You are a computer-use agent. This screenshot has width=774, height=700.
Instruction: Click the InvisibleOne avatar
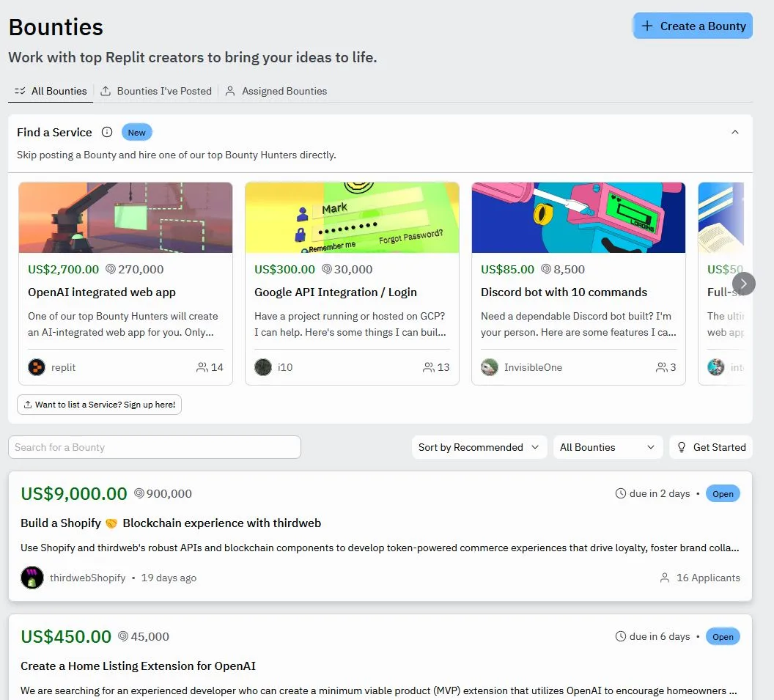click(489, 367)
